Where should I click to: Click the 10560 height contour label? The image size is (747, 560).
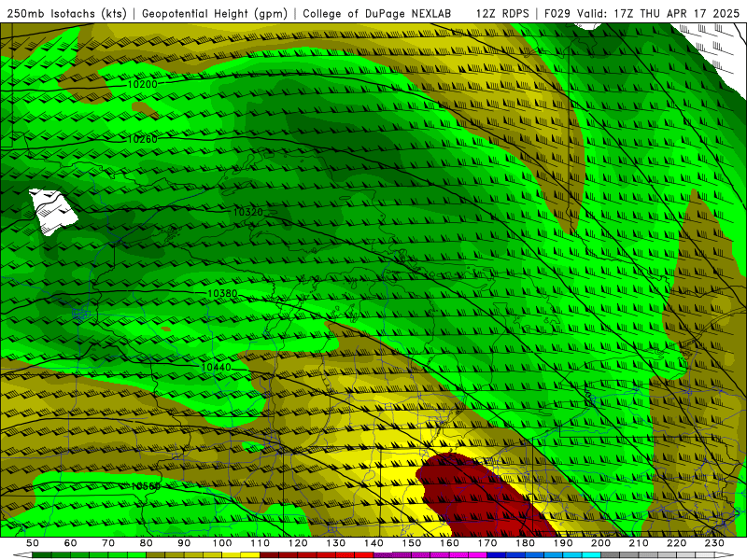[146, 486]
